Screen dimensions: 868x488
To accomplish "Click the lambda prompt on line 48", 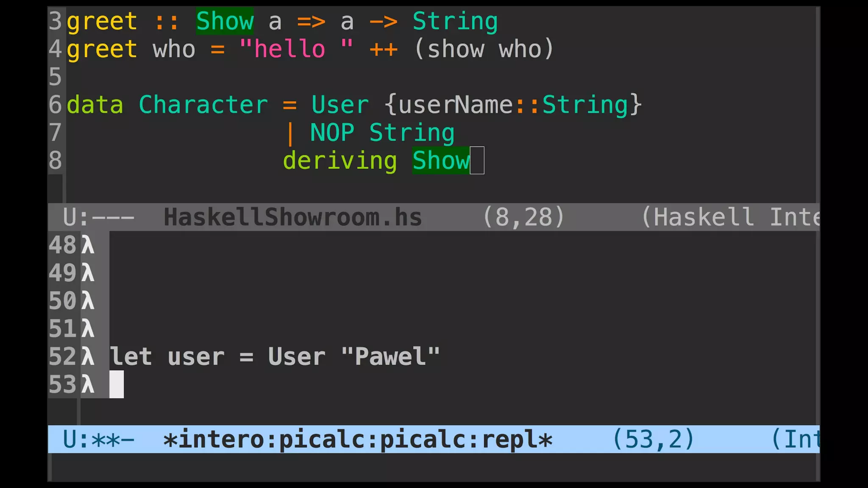I will pyautogui.click(x=88, y=245).
